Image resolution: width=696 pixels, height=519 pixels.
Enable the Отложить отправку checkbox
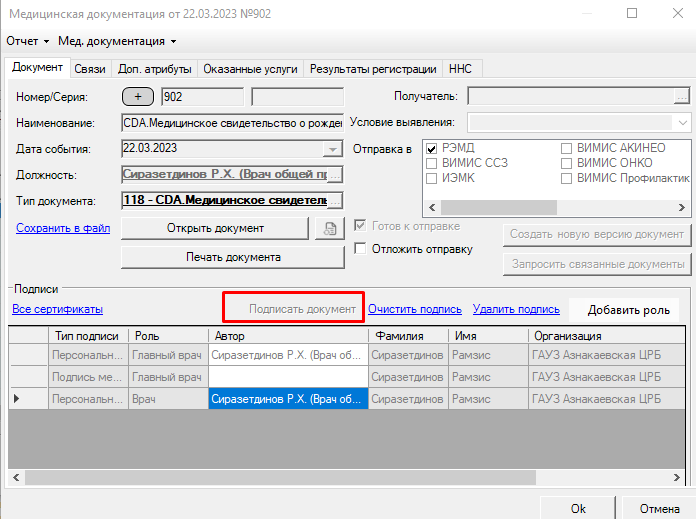[362, 249]
